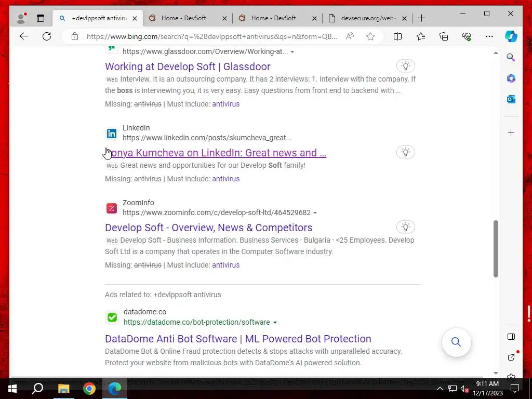Refresh the current page

(47, 36)
